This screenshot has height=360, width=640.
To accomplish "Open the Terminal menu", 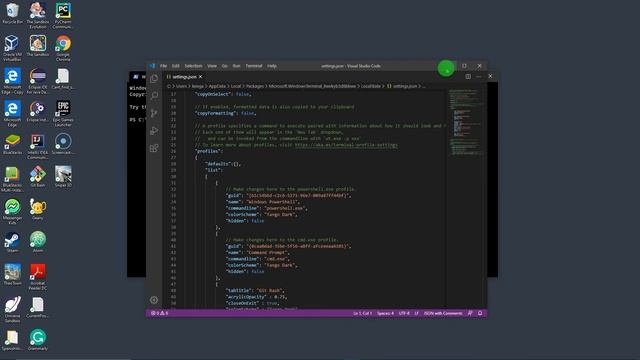I will click(254, 66).
